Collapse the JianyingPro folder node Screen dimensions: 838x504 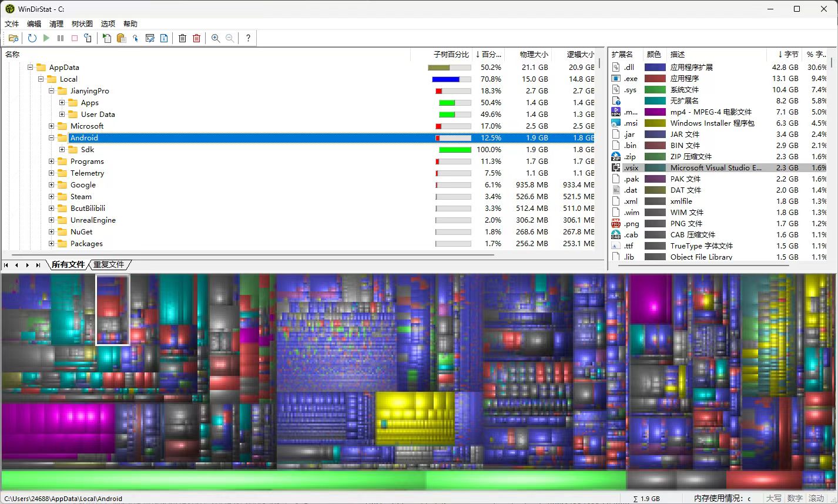[52, 91]
